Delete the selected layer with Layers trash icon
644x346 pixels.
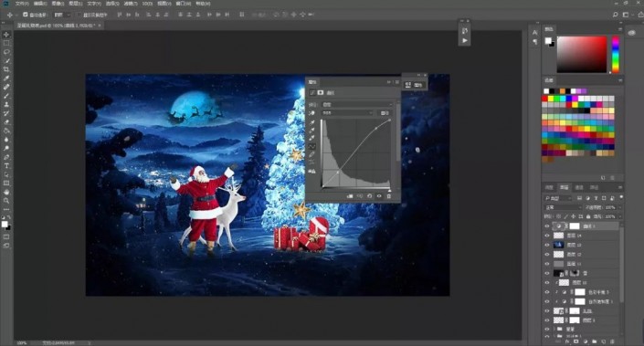(x=612, y=341)
